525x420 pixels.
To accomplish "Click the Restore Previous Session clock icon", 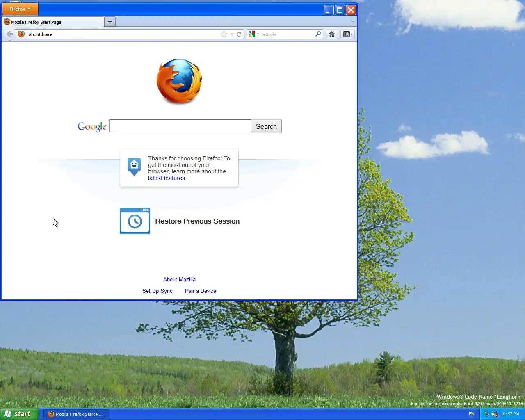I will pos(135,221).
